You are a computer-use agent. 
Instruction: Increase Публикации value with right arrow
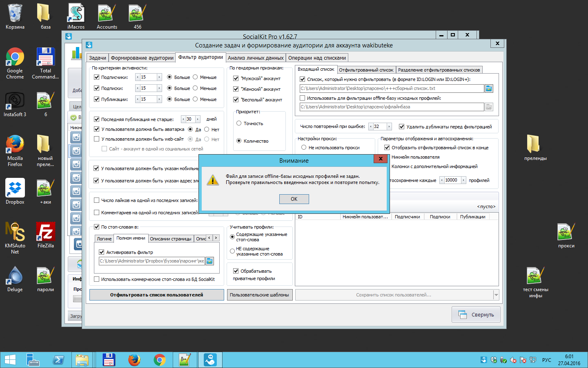pos(159,99)
